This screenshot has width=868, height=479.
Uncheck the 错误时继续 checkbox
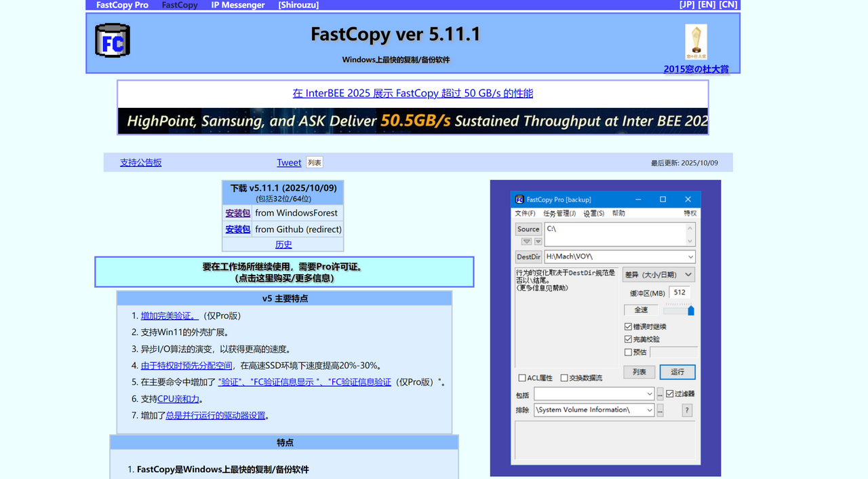[628, 326]
